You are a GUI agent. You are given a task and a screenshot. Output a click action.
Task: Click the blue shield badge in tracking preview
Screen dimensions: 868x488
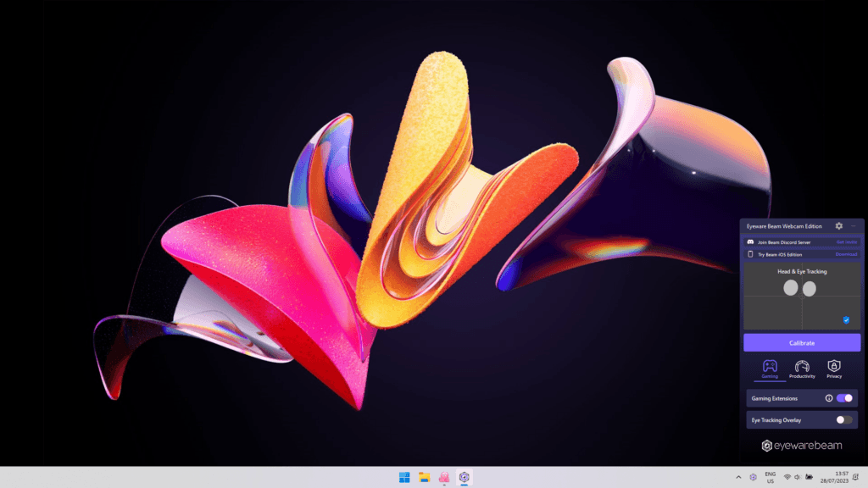pos(846,319)
